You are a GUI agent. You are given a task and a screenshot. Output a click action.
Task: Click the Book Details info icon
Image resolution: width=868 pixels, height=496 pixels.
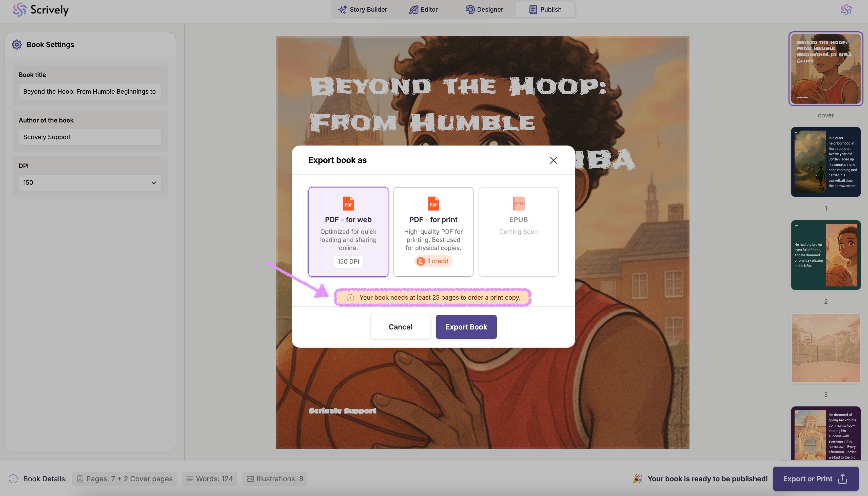(13, 479)
